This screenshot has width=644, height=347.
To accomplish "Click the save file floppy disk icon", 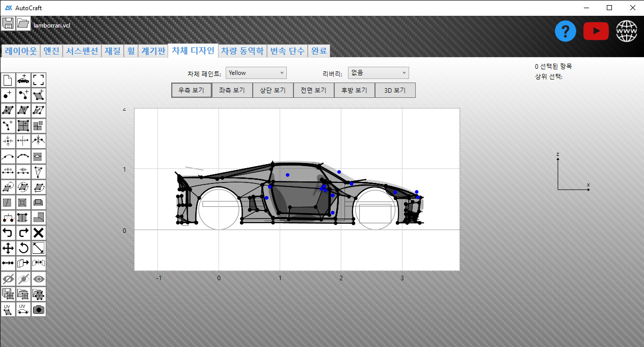I will pyautogui.click(x=8, y=23).
